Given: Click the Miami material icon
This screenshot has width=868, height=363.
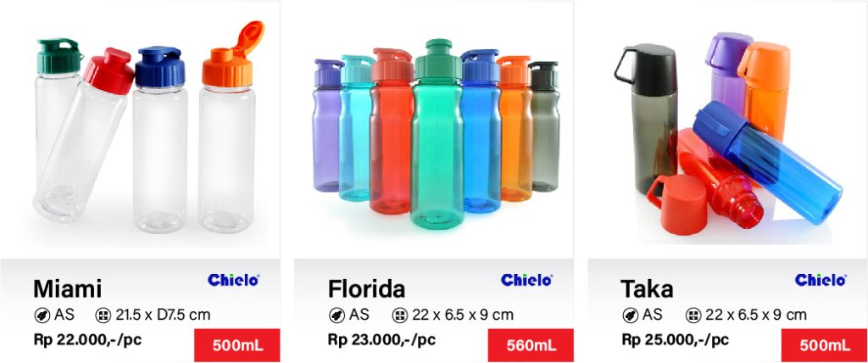Looking at the screenshot, I should 42,315.
